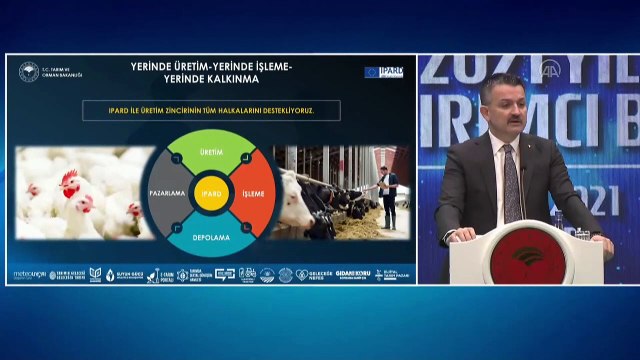The height and width of the screenshot is (360, 640).
Task: Click the speaker video feed
Action: click(x=529, y=169)
